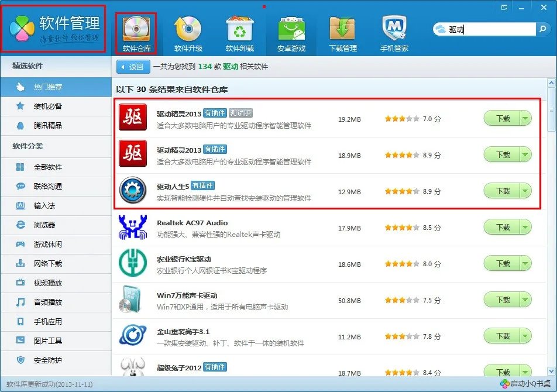
Task: Open the 安卓游戏 Android games icon
Action: pyautogui.click(x=291, y=29)
